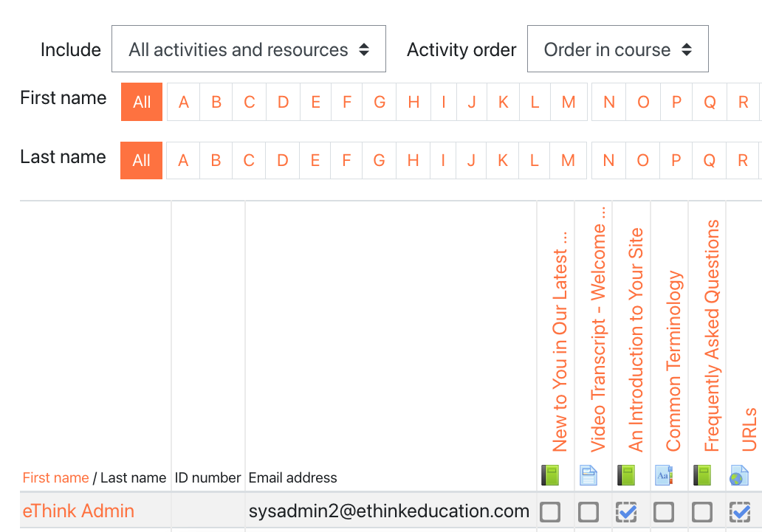Click the book icon under New to You column
This screenshot has width=762, height=532.
(x=550, y=475)
